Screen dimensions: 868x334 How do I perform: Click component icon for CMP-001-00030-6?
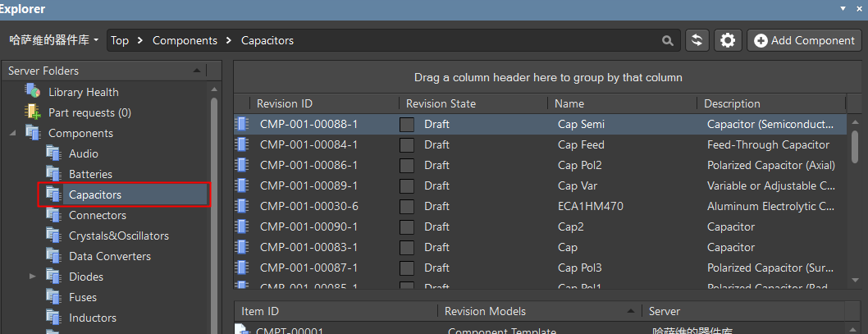click(x=241, y=206)
